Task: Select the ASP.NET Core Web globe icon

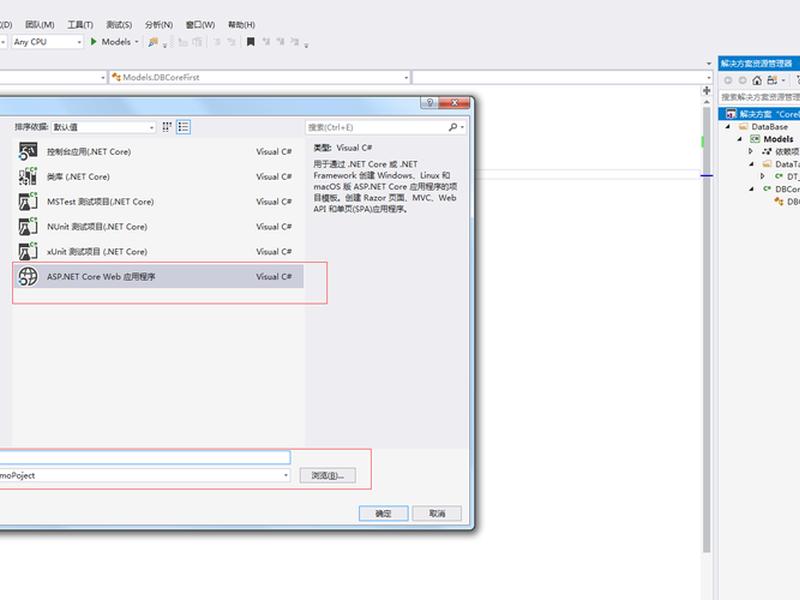Action: coord(28,276)
